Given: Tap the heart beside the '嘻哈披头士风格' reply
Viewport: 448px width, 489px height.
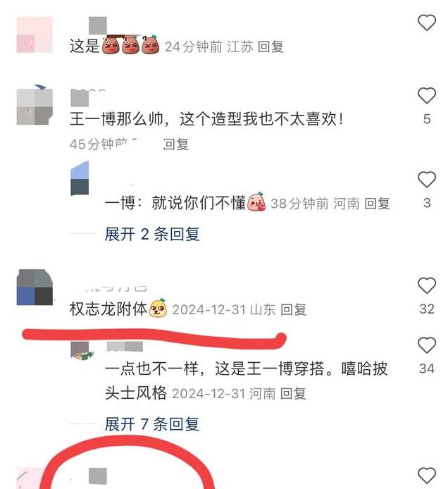Looking at the screenshot, I should click(x=426, y=345).
